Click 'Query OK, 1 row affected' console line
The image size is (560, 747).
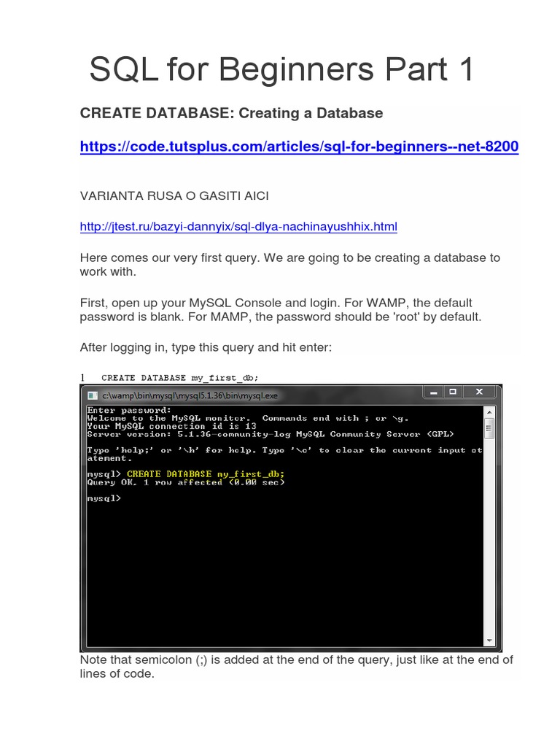[x=186, y=482]
